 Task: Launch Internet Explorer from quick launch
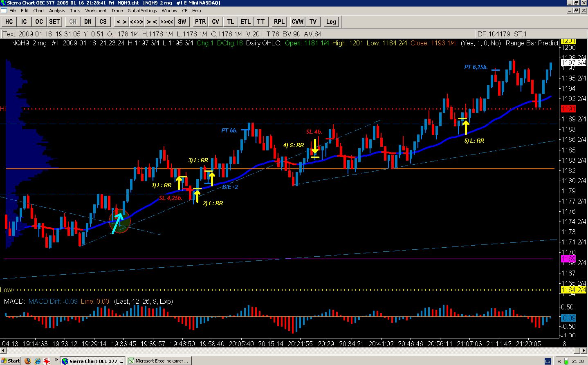point(38,361)
